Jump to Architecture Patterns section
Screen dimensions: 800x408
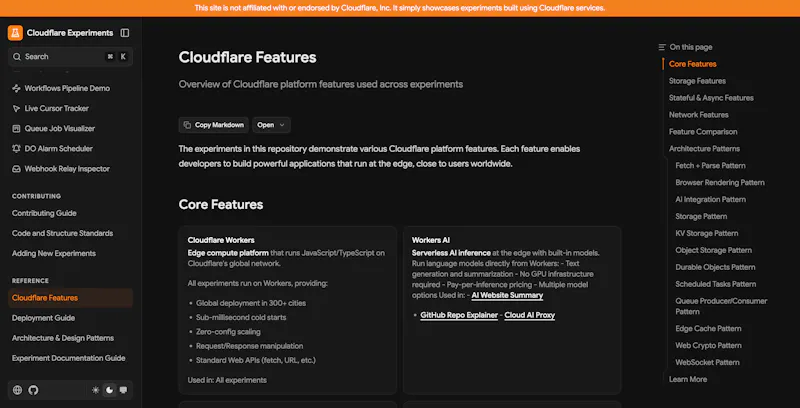tap(704, 148)
